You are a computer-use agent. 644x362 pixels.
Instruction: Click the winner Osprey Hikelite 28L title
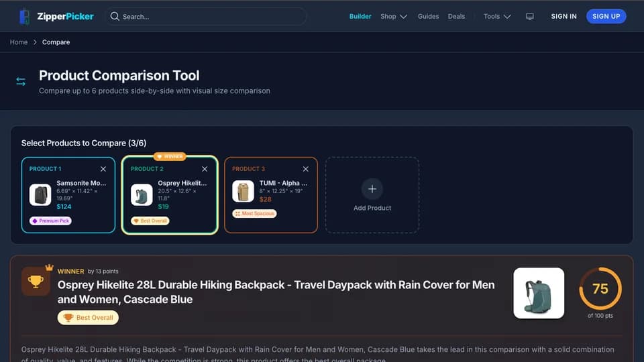point(276,292)
